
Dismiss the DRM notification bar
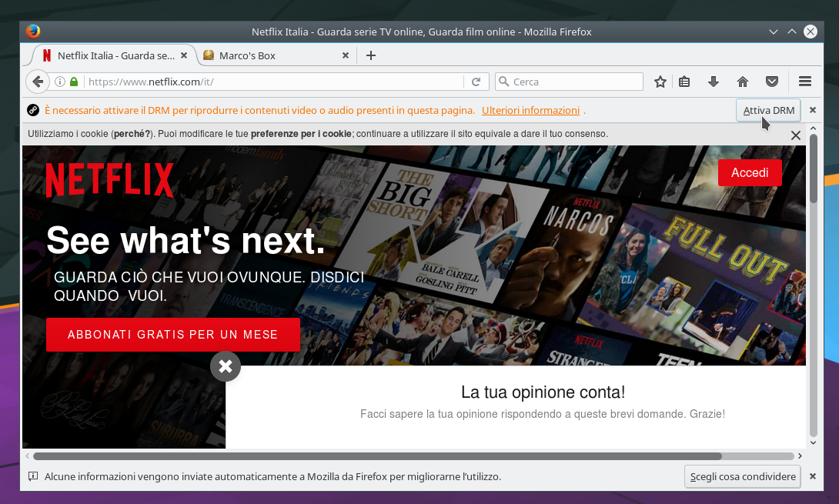[813, 110]
